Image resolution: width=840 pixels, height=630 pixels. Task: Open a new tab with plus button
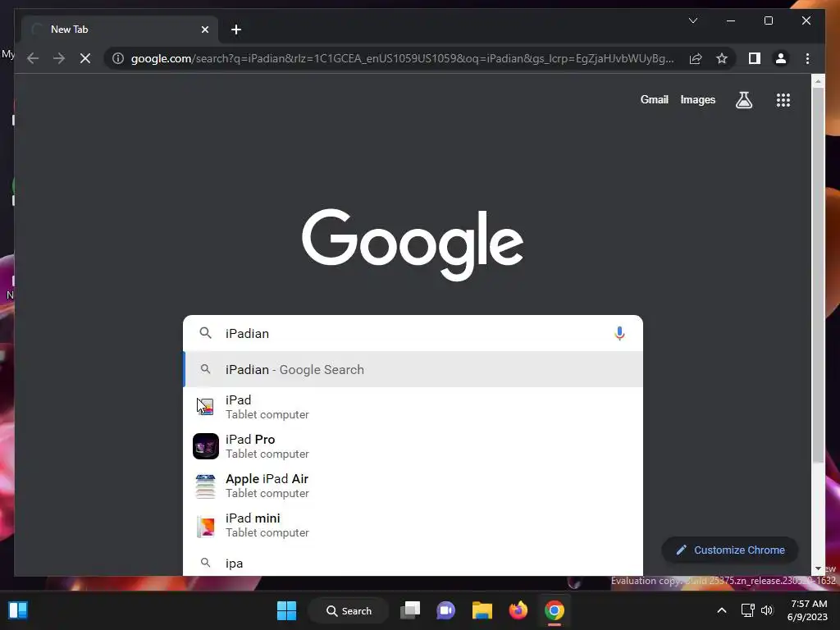pos(236,30)
